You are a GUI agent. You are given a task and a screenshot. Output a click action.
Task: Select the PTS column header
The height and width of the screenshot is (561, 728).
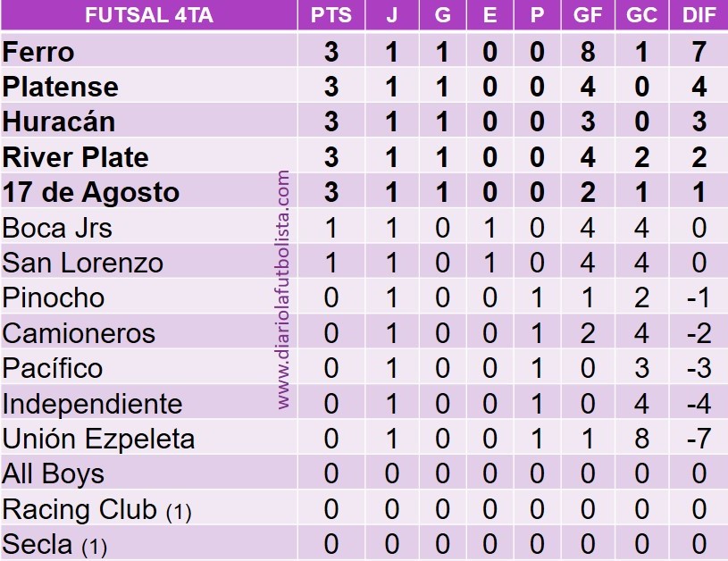(331, 16)
